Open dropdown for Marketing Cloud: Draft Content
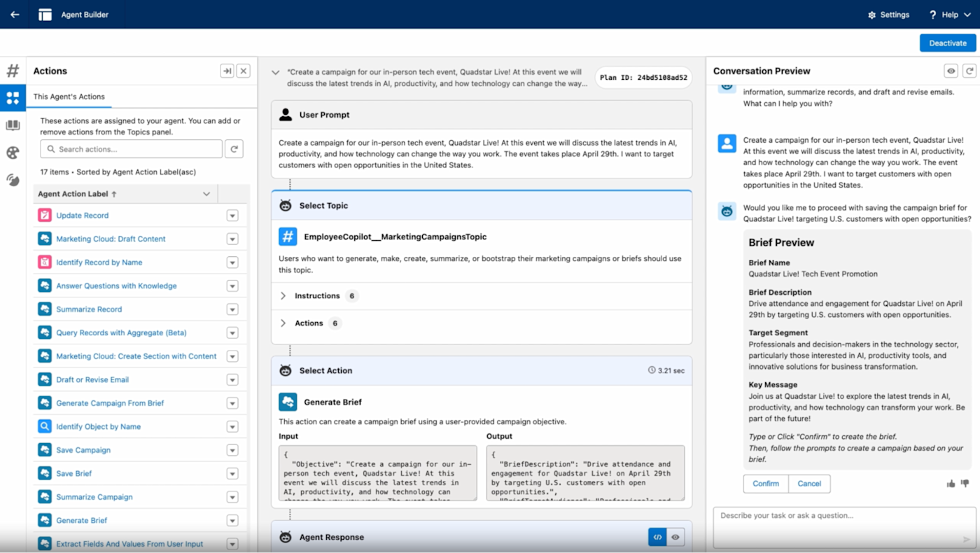 point(232,239)
